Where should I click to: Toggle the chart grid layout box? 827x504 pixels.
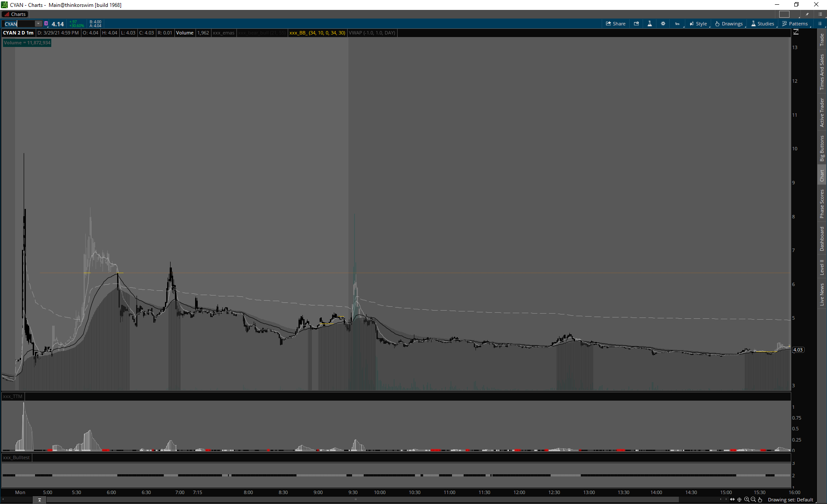(784, 14)
